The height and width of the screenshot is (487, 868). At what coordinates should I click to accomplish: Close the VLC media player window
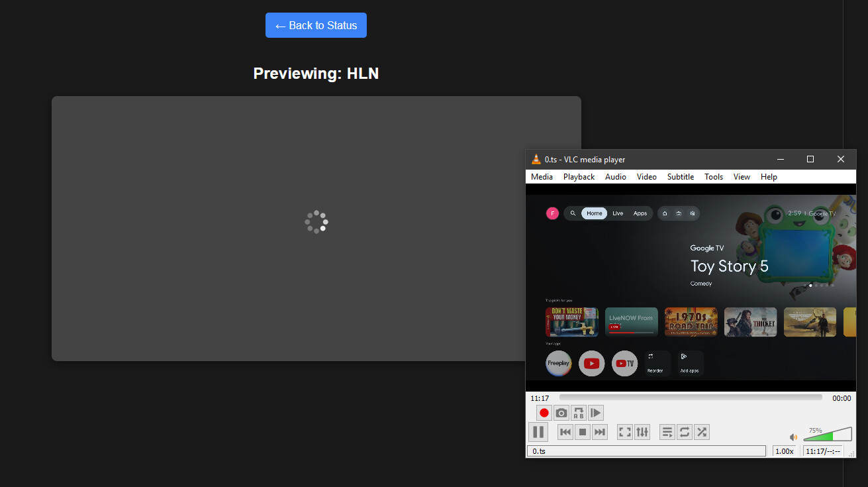click(x=841, y=159)
